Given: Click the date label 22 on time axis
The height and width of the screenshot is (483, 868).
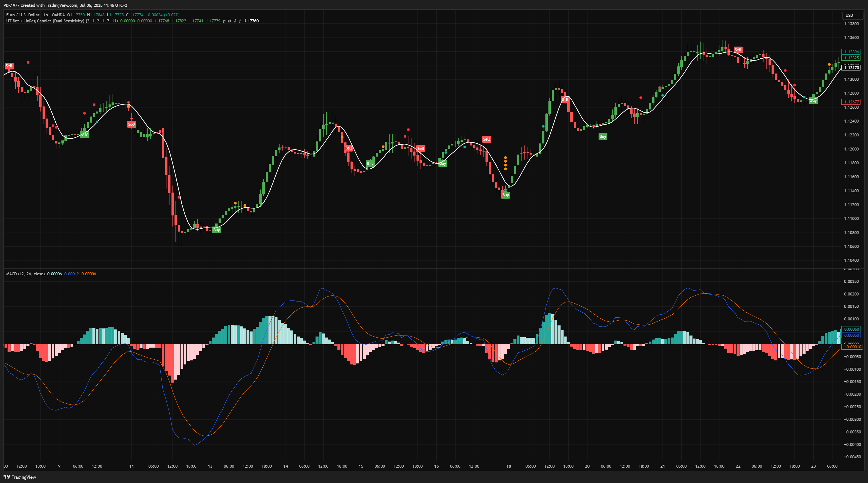Looking at the screenshot, I should (738, 466).
